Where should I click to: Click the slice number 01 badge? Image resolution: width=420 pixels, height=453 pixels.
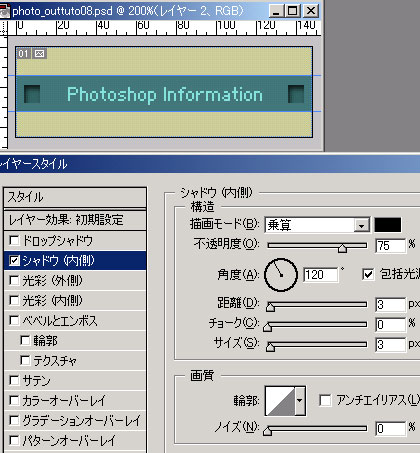pos(23,53)
